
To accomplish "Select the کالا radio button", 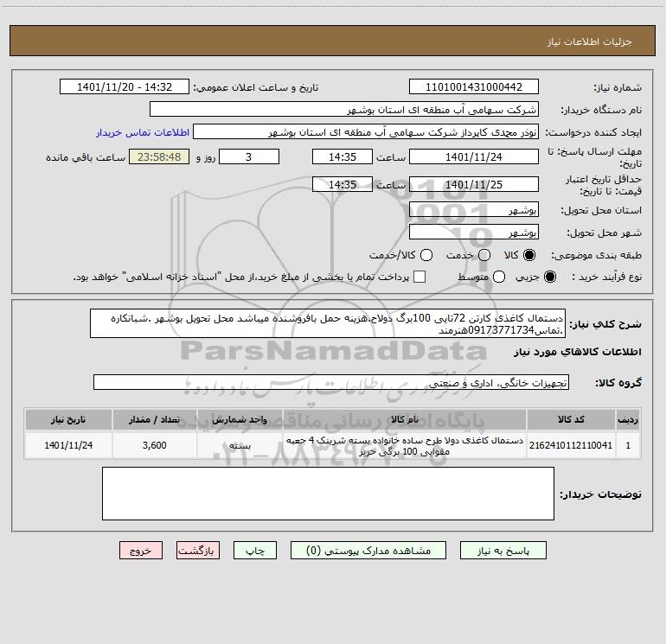I will point(529,255).
